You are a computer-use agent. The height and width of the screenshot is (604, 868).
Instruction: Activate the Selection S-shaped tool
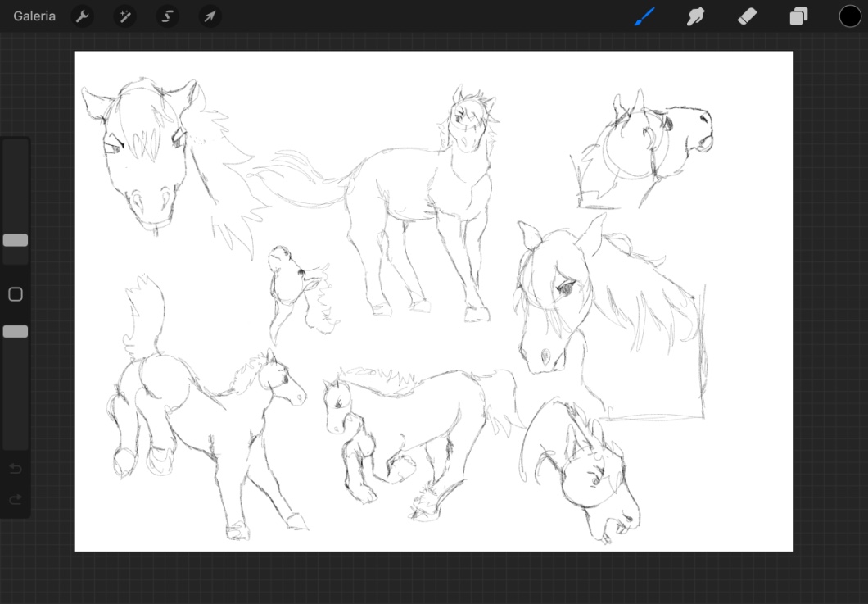[x=168, y=16]
